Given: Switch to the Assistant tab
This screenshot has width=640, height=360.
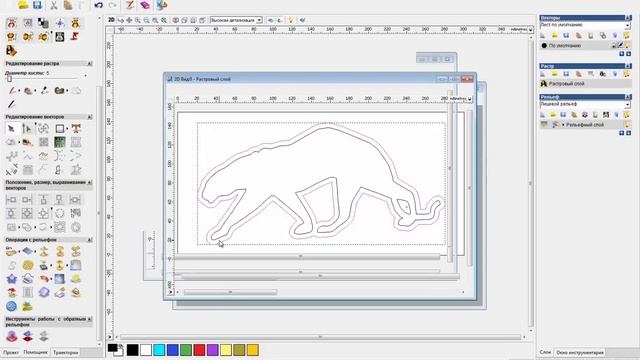Looking at the screenshot, I should point(36,352).
